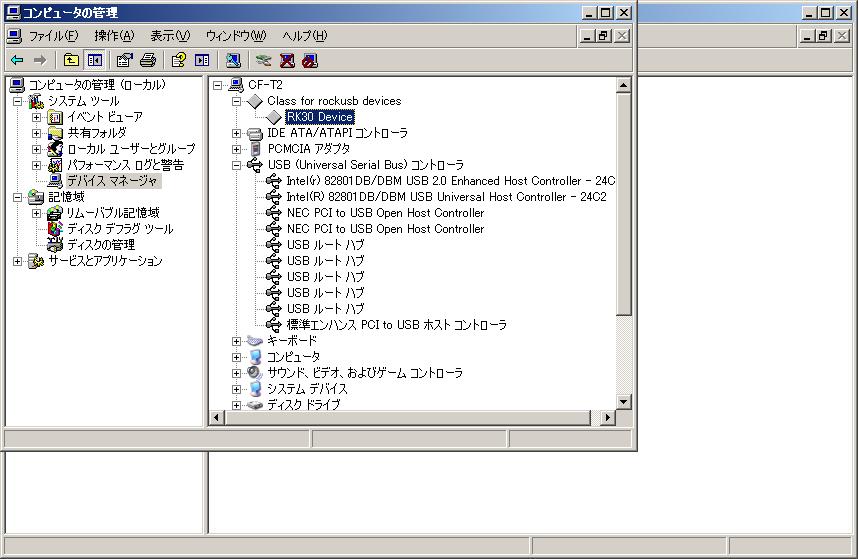
Task: Expand サービスとアプリケーション node
Action: (x=18, y=261)
